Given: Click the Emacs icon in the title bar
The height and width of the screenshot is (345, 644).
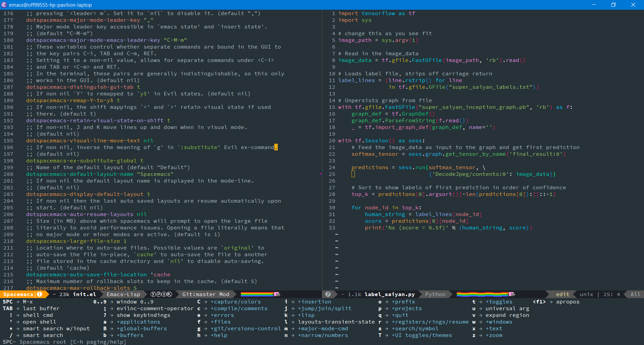Looking at the screenshot, I should (x=4, y=5).
